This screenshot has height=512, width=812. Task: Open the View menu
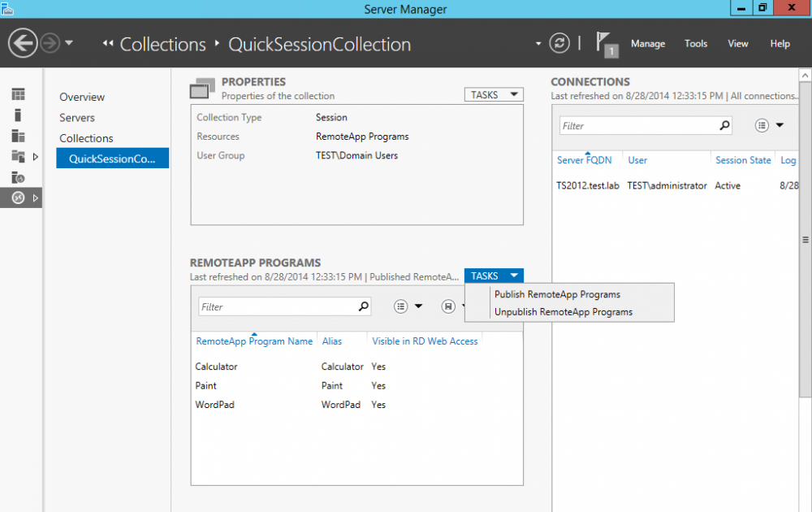click(737, 44)
